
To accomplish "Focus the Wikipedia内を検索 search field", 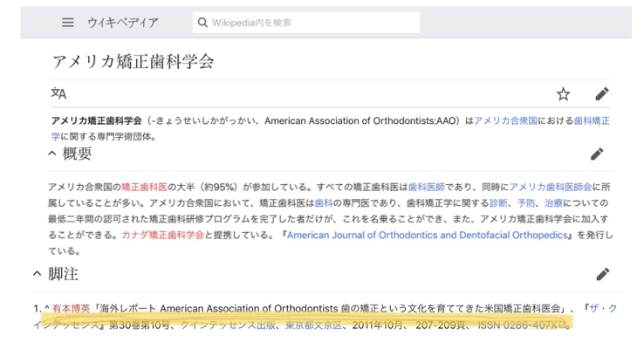I will coord(306,23).
